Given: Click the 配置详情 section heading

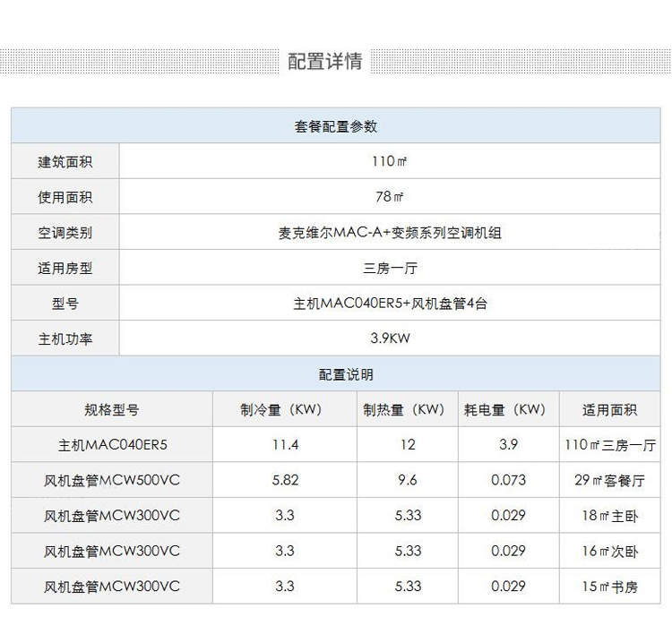Looking at the screenshot, I should [324, 62].
